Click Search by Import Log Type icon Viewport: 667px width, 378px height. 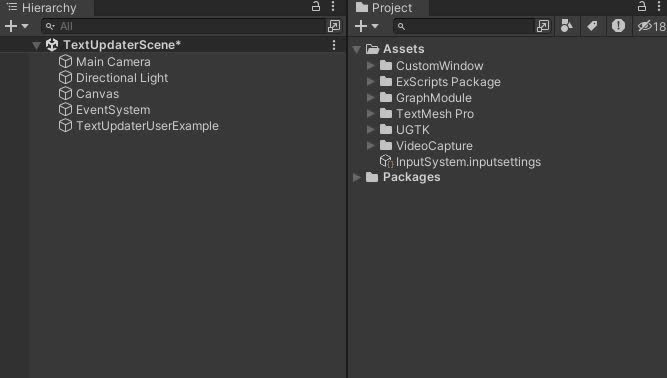618,26
